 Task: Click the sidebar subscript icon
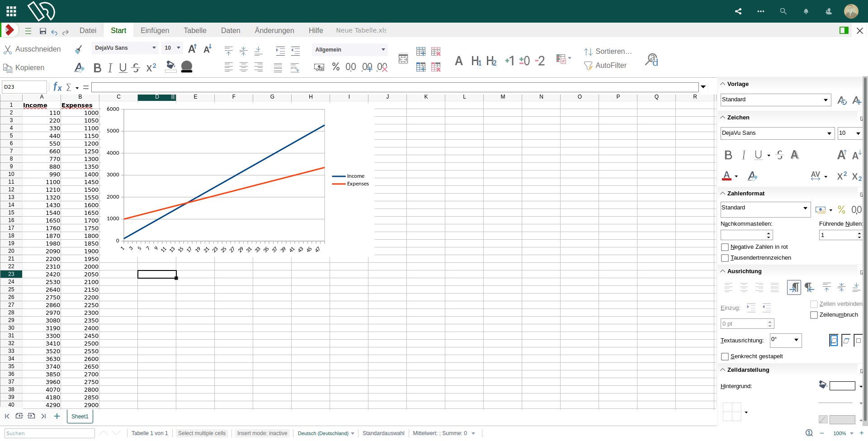(x=857, y=176)
